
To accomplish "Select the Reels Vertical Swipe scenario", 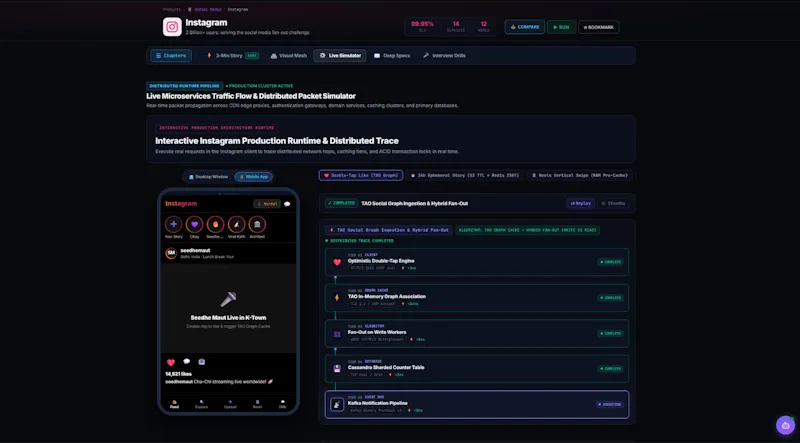I will click(580, 176).
